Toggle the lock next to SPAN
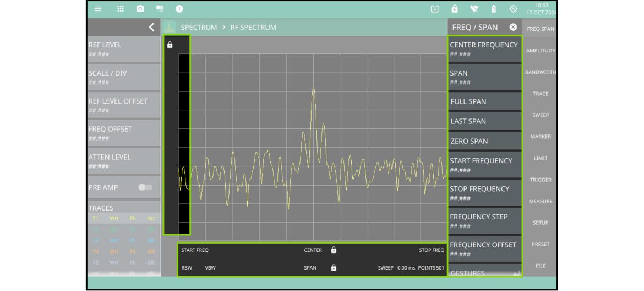 (x=334, y=268)
